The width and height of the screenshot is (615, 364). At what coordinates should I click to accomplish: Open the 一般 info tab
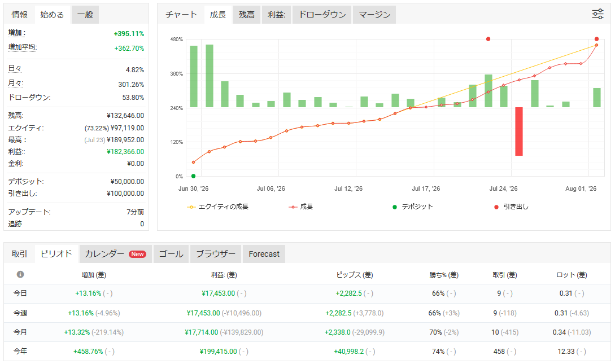pos(85,15)
